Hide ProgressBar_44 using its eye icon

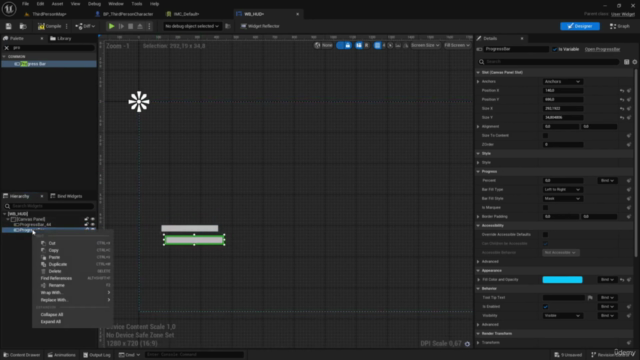pyautogui.click(x=93, y=224)
